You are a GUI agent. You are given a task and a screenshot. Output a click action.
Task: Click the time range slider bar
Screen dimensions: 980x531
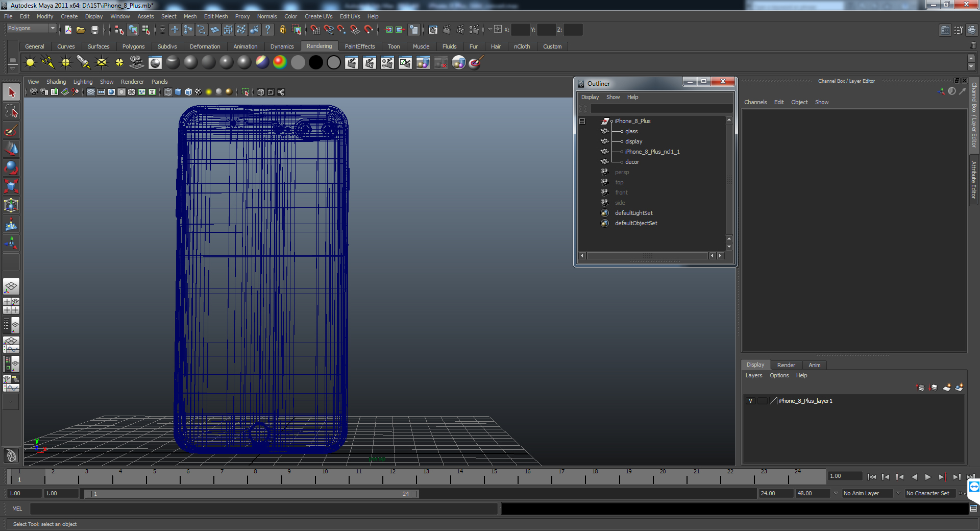pos(251,494)
